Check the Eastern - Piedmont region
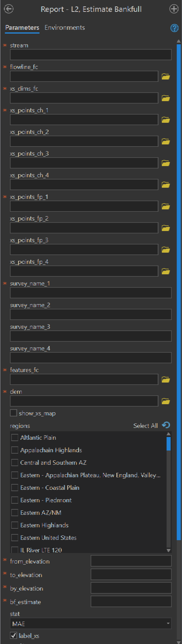 (15, 500)
